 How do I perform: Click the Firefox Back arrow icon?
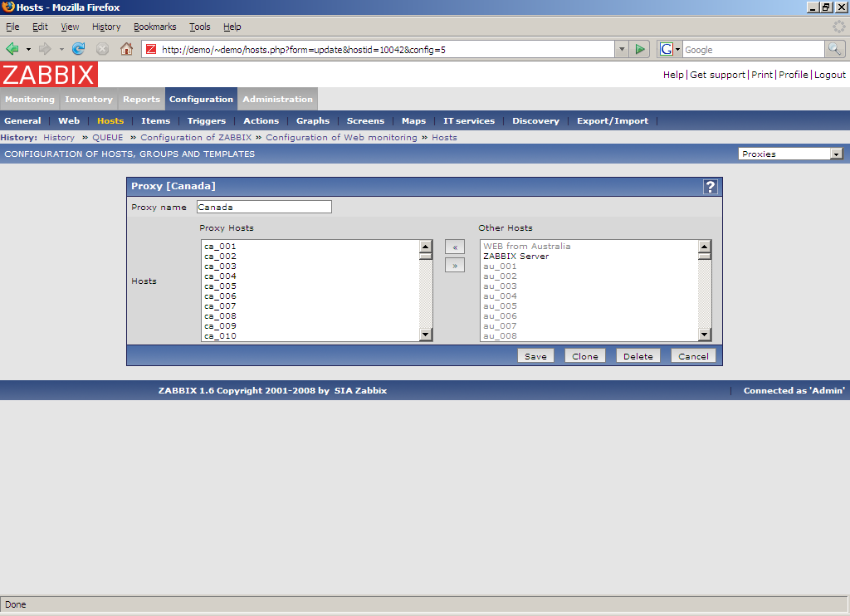point(12,49)
